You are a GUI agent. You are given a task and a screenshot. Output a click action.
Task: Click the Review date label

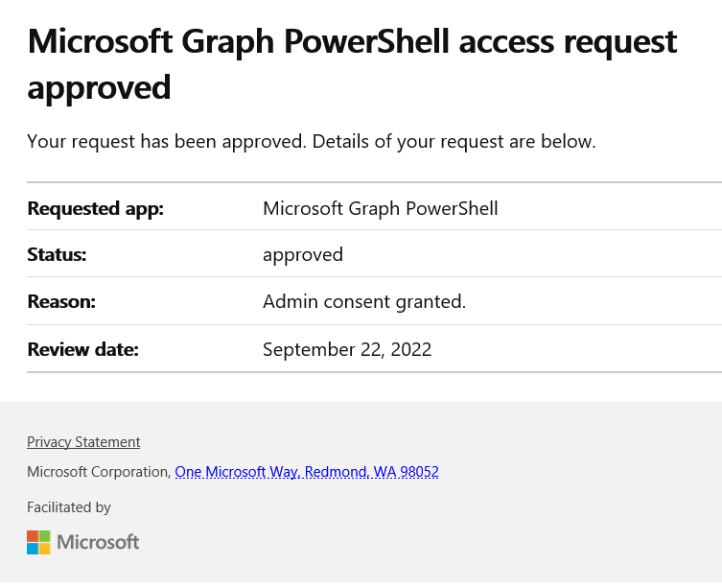pyautogui.click(x=83, y=349)
